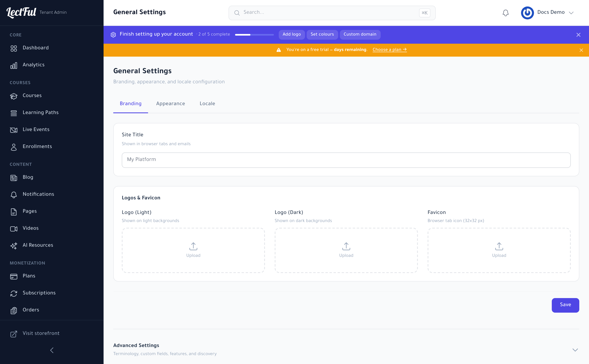
Task: Open Dashboard from the sidebar
Action: click(x=52, y=48)
